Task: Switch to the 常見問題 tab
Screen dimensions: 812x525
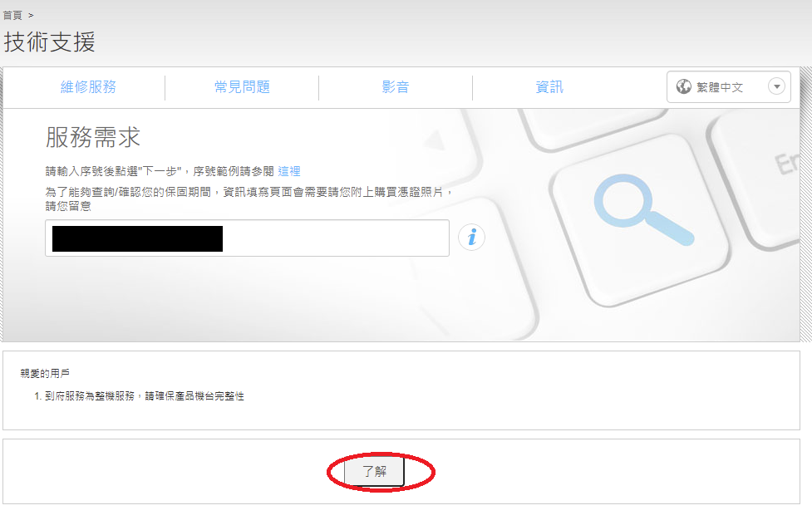Action: [x=242, y=87]
